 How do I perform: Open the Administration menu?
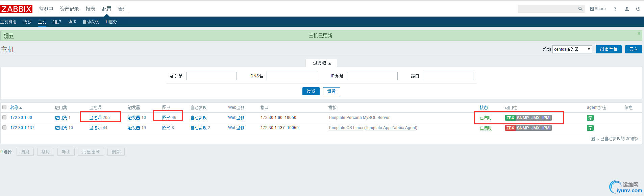point(123,9)
